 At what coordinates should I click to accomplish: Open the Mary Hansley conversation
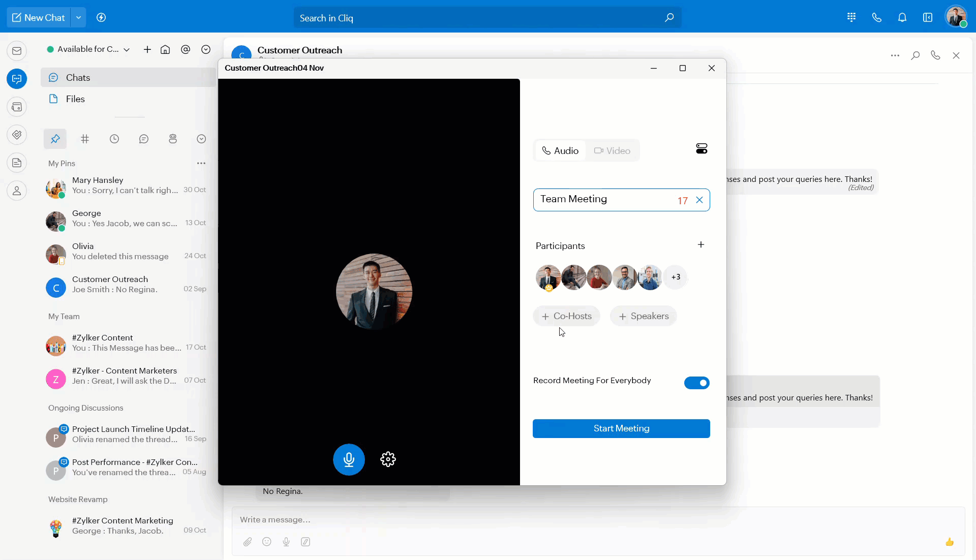point(125,185)
